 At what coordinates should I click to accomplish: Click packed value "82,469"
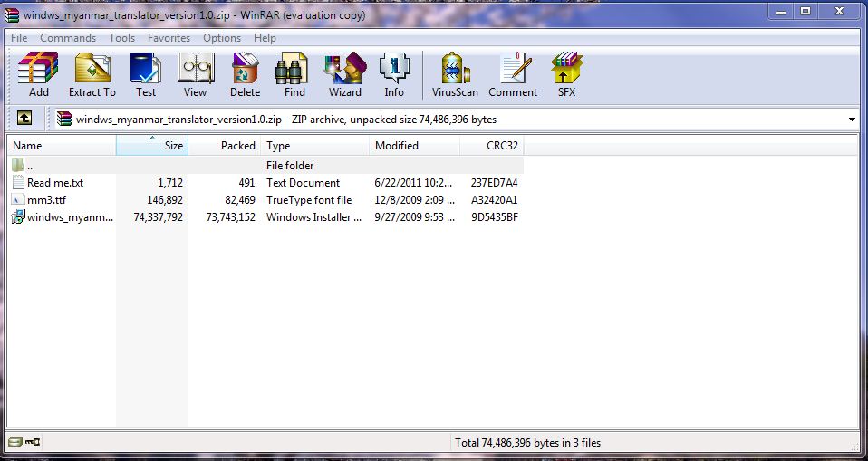[x=241, y=200]
